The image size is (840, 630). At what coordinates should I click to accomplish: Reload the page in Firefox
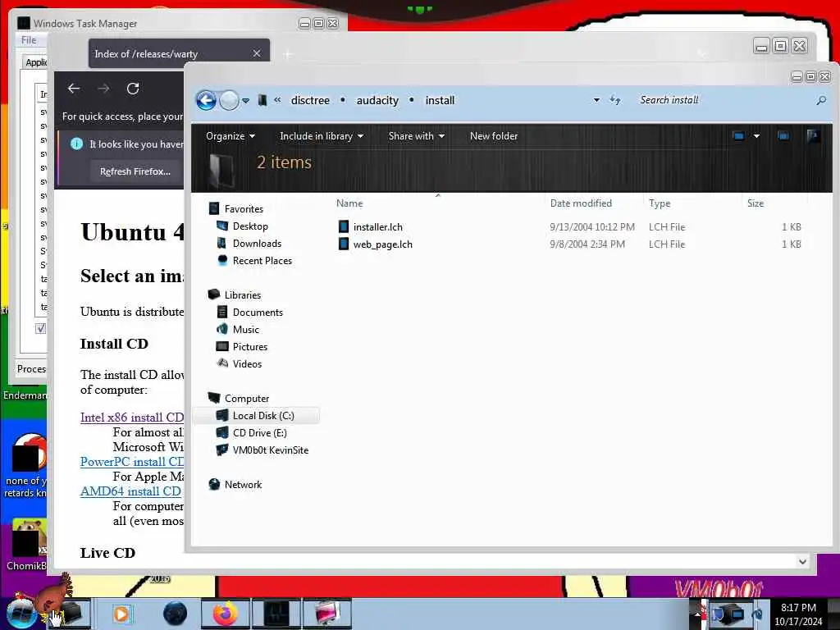[x=133, y=89]
